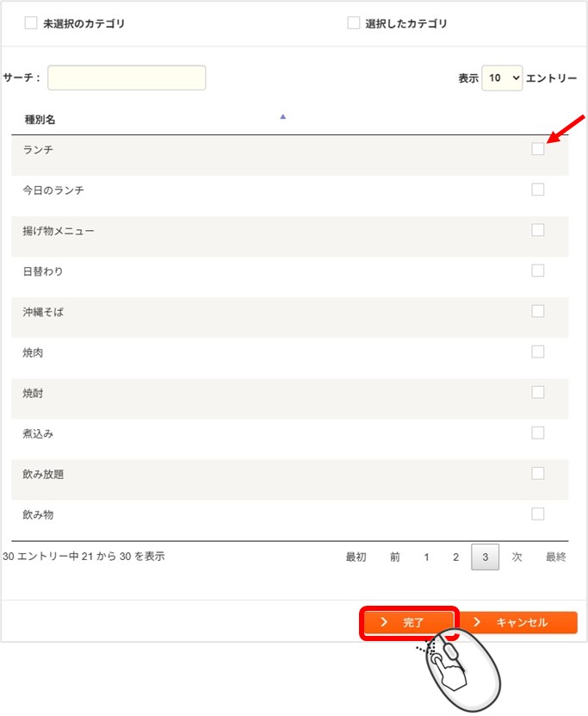The height and width of the screenshot is (716, 588).
Task: Select the 揚げ物メニュー checkbox
Action: [x=538, y=230]
